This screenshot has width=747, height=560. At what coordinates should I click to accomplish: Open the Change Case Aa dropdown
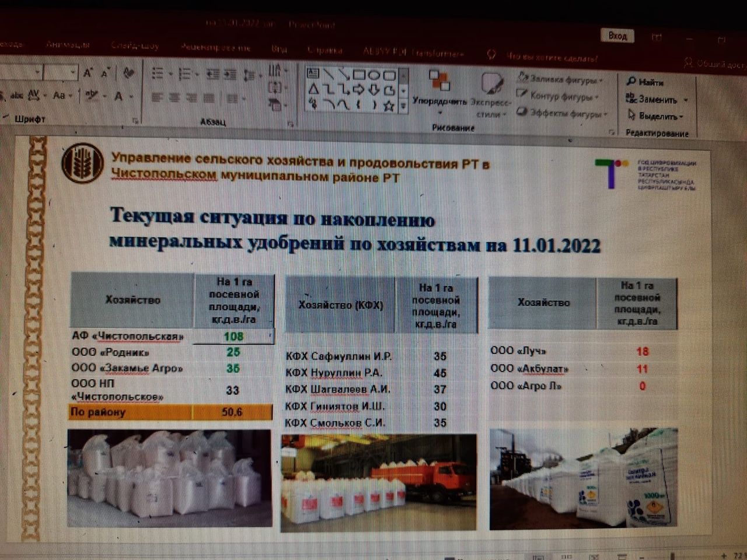tap(62, 95)
